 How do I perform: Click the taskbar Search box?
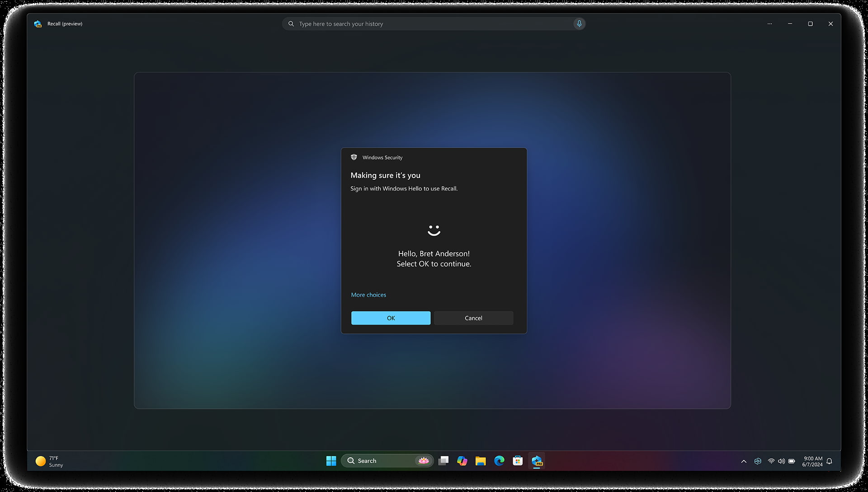(x=387, y=461)
